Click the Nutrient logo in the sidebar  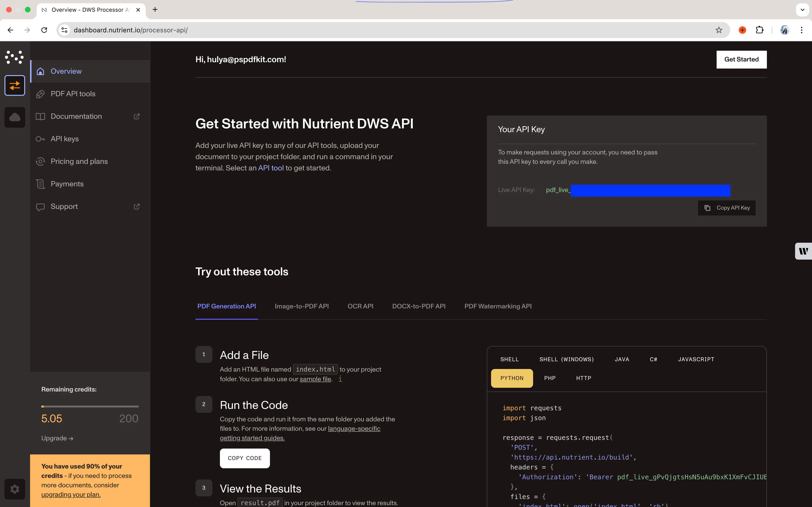(14, 57)
